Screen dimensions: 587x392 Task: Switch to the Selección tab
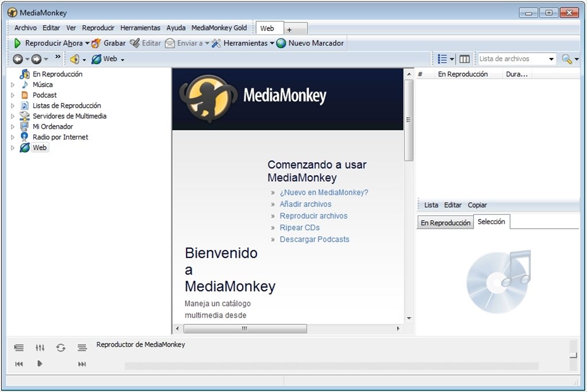pos(491,222)
